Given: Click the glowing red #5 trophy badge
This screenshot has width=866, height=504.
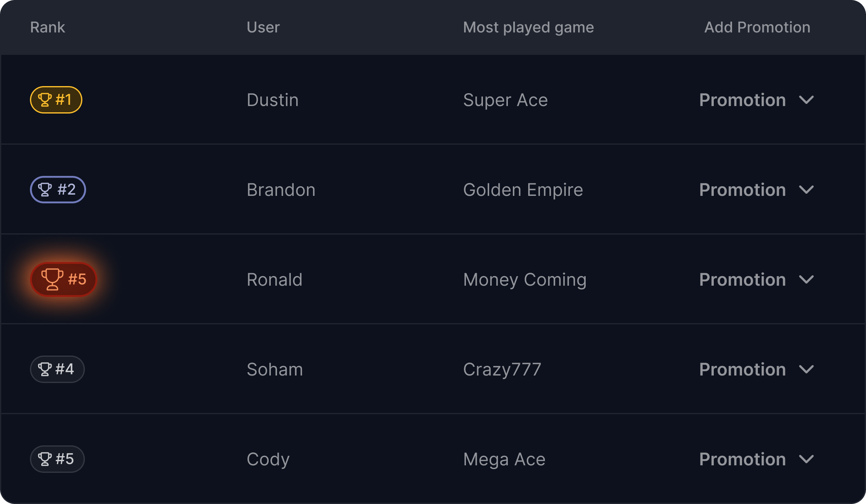Looking at the screenshot, I should [64, 279].
